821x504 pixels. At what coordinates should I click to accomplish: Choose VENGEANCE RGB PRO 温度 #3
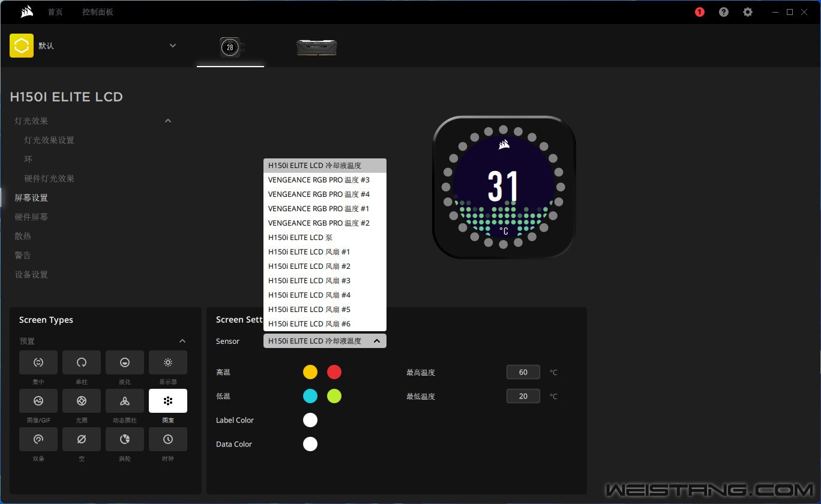(325, 180)
